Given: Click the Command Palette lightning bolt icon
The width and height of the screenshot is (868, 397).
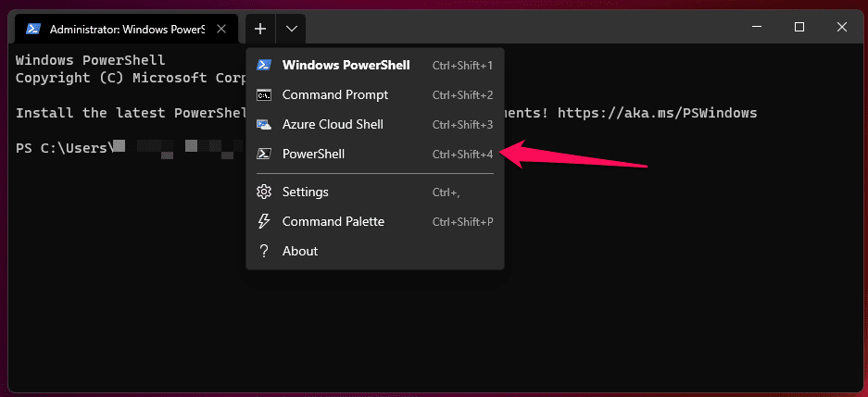Looking at the screenshot, I should pos(264,221).
